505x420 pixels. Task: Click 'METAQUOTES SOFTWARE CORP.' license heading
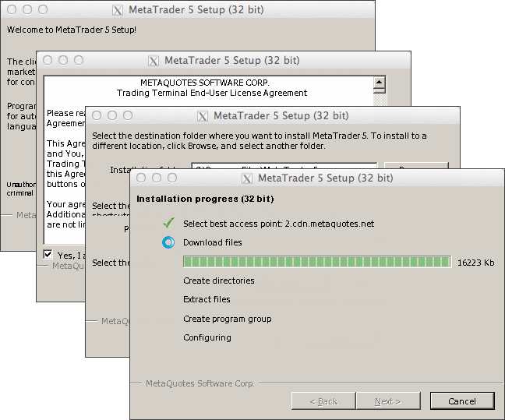[x=205, y=83]
